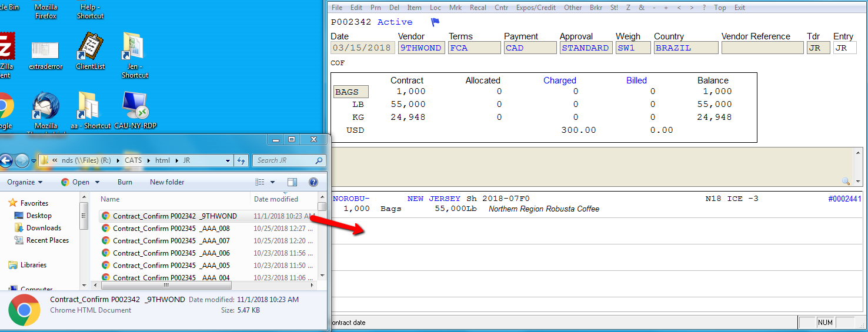Toggle the preview pane icon
868x332 pixels.
(x=292, y=182)
